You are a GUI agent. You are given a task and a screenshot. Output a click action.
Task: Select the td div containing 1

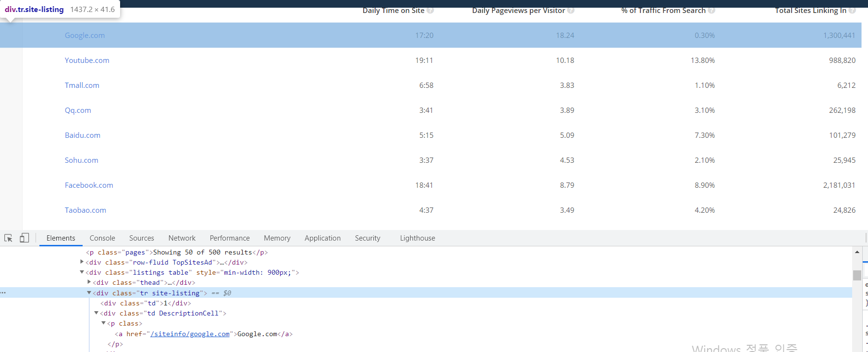146,303
